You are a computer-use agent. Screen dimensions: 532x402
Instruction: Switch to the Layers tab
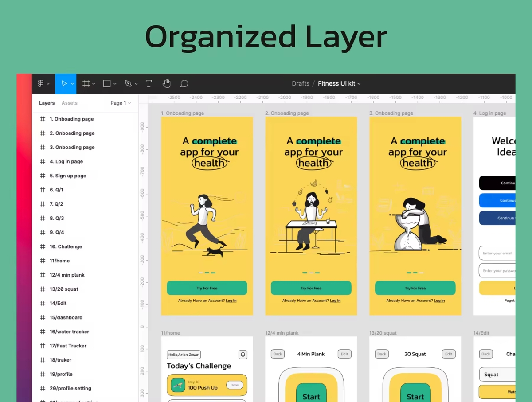click(x=47, y=103)
